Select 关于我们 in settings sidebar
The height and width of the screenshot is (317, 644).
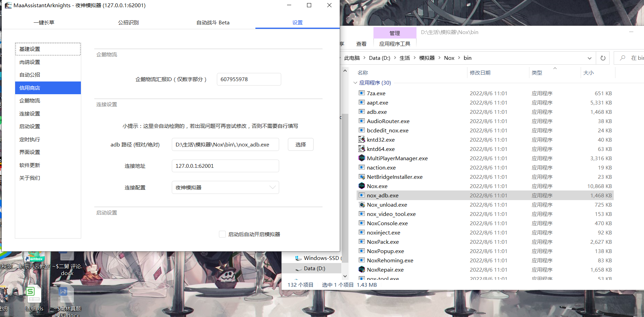point(48,178)
